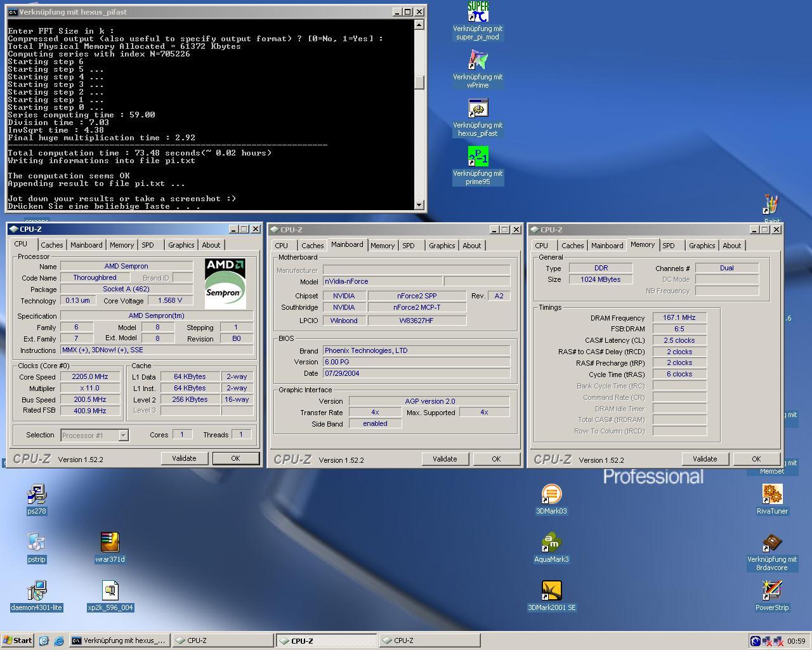The height and width of the screenshot is (650, 812).
Task: Click the Code Name Thoroughbred field
Action: 95,277
